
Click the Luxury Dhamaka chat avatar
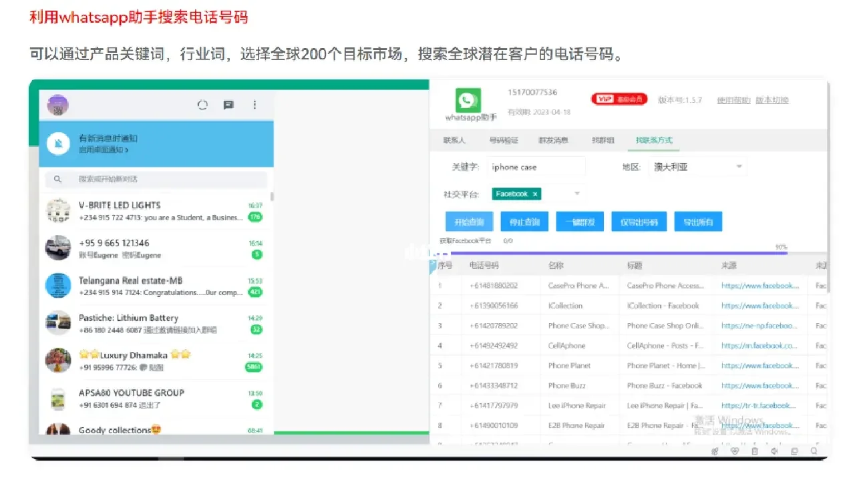58,360
